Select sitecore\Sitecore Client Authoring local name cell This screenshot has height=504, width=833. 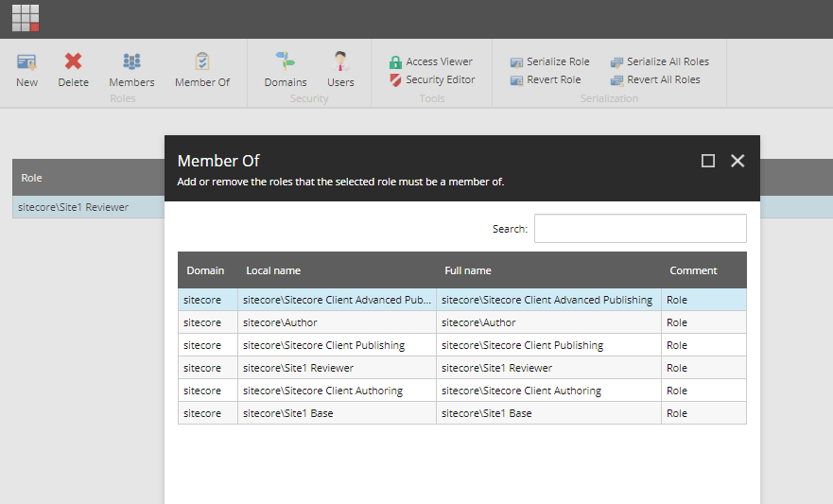pos(337,391)
